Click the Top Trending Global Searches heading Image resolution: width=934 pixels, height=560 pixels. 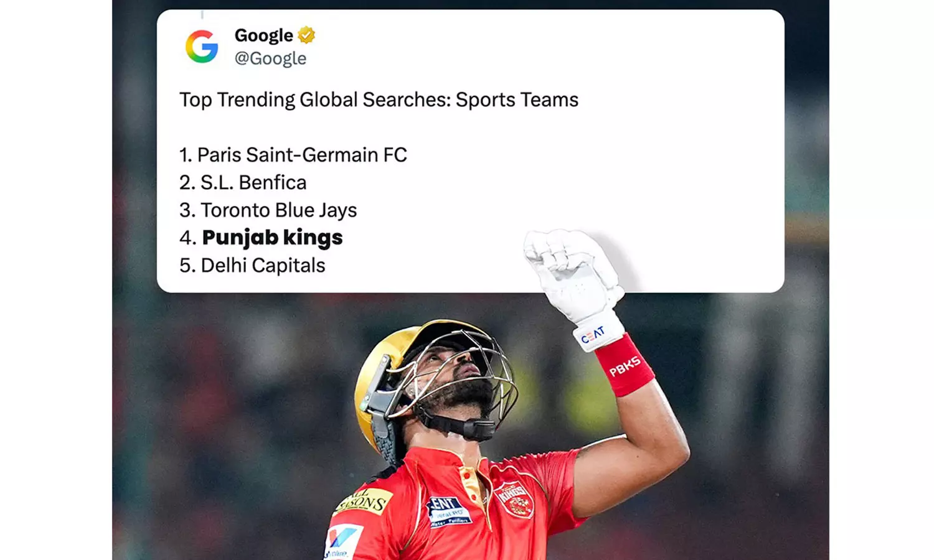pyautogui.click(x=379, y=100)
